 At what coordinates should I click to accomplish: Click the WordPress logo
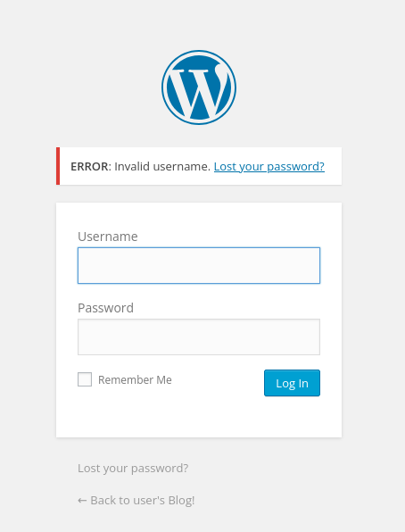(199, 87)
